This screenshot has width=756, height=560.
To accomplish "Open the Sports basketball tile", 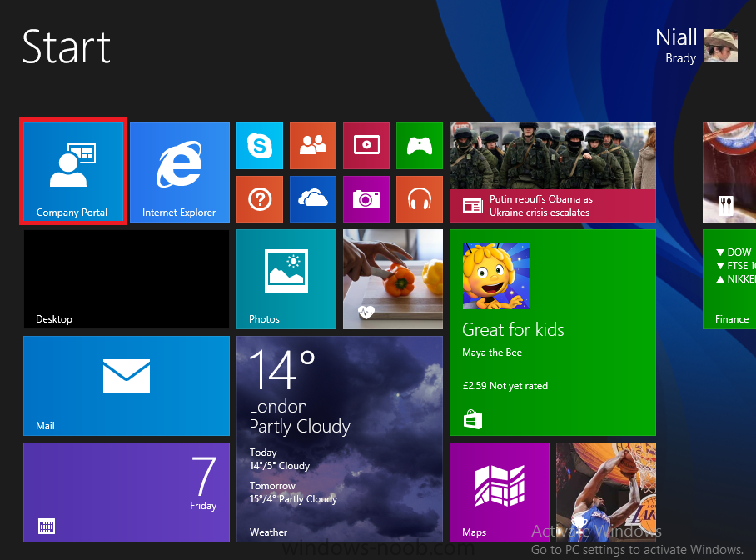I will (x=606, y=492).
